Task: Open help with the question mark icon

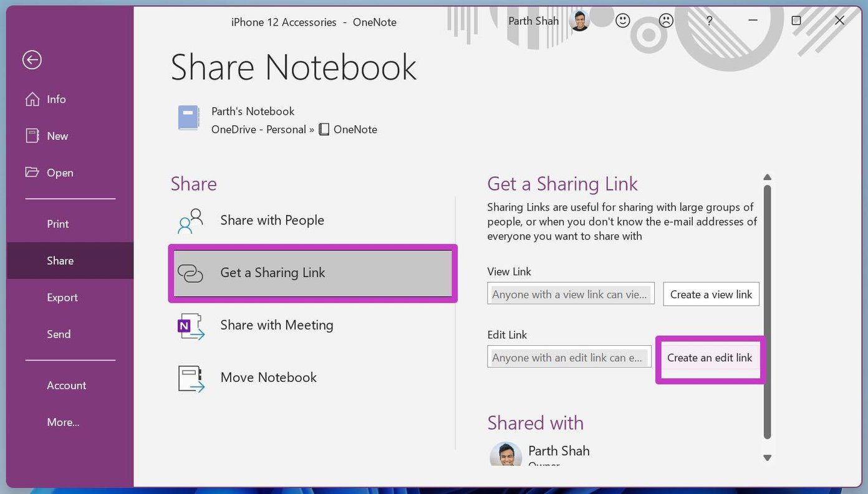Action: pos(709,21)
